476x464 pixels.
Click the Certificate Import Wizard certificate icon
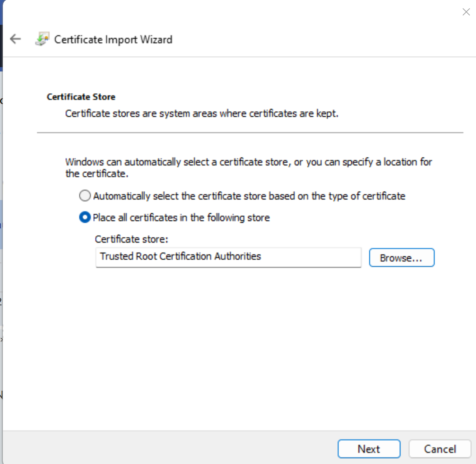42,39
